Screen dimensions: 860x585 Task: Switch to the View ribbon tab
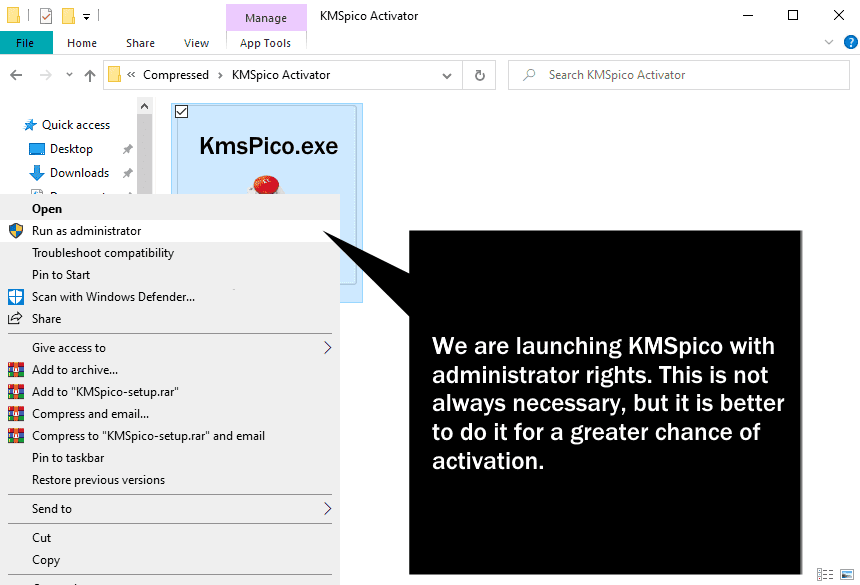point(196,43)
